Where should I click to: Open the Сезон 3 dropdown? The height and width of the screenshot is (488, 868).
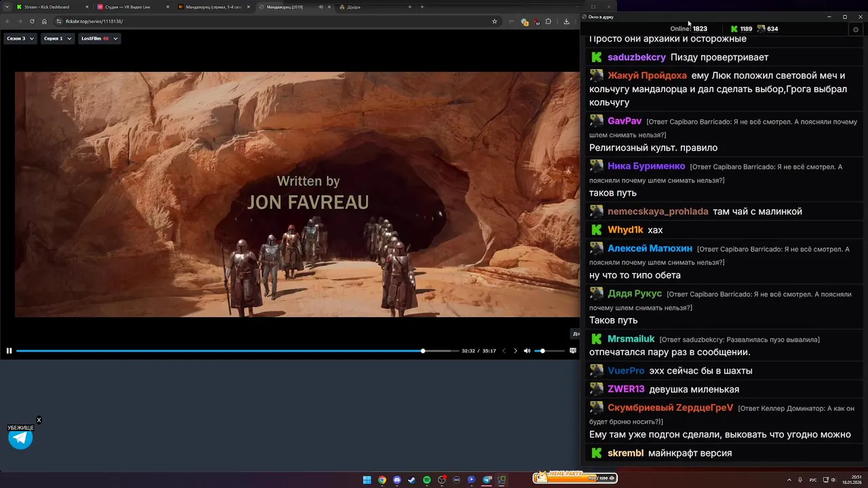[20, 39]
